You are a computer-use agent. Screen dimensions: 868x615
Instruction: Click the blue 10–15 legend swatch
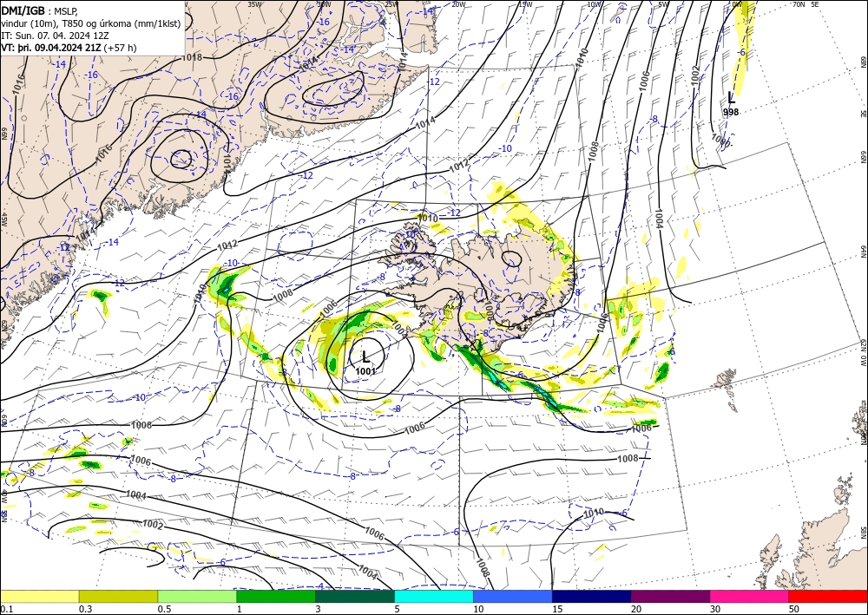coord(513,596)
